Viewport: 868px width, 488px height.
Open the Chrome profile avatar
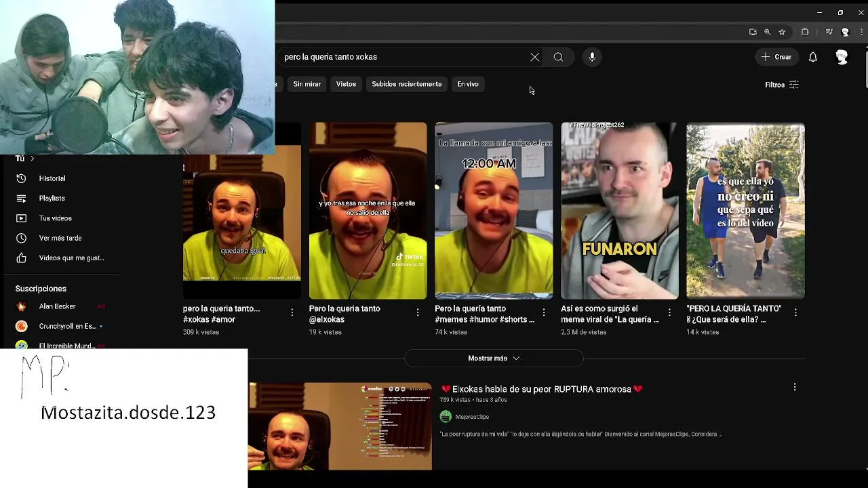[845, 32]
